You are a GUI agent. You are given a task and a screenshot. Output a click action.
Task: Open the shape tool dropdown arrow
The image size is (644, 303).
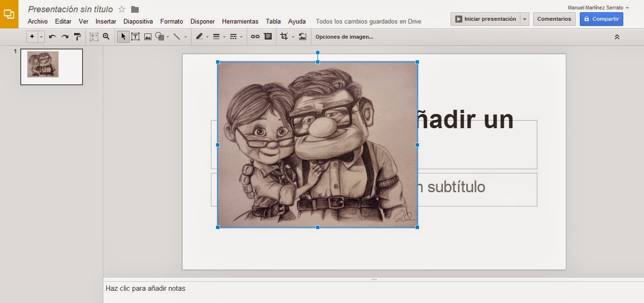click(168, 37)
